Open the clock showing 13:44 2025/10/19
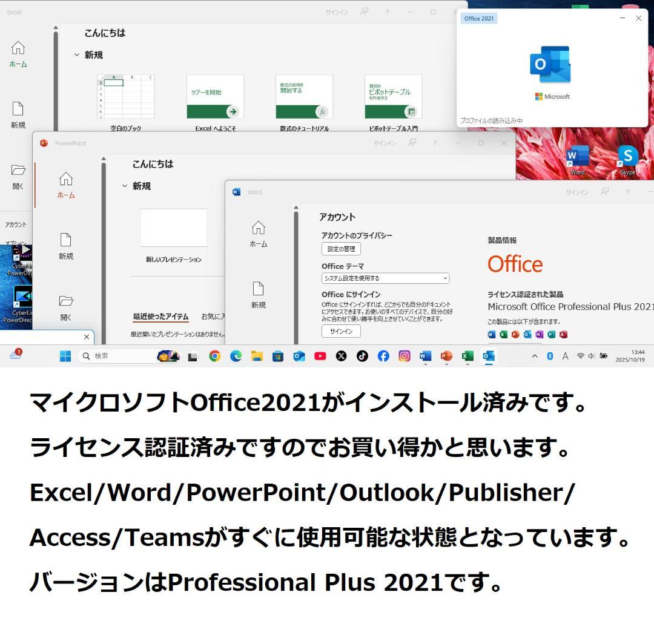 tap(630, 356)
